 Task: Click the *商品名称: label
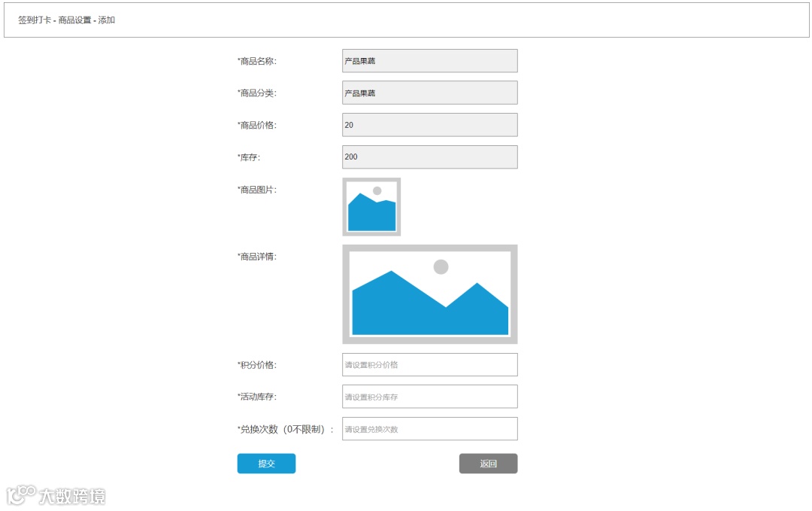tap(257, 61)
